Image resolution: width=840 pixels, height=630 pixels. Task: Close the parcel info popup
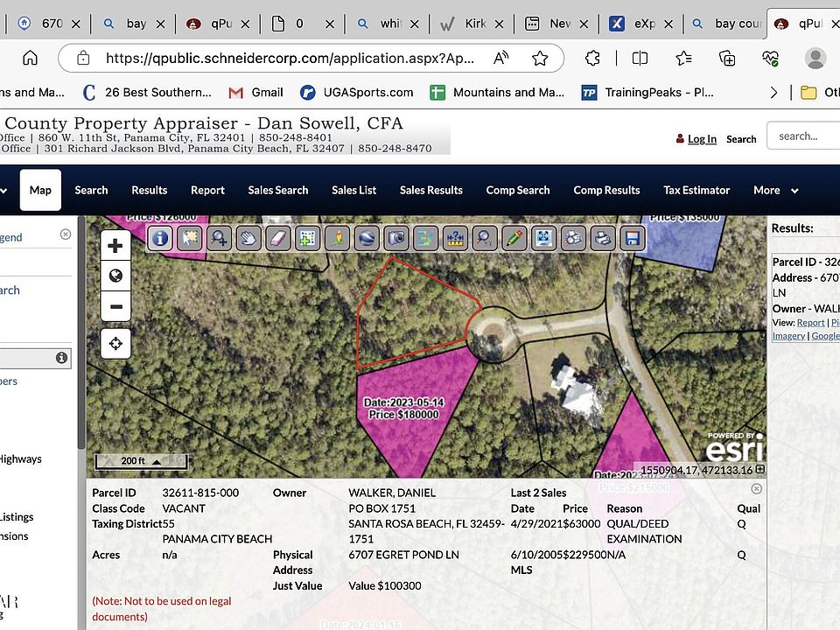pyautogui.click(x=757, y=489)
